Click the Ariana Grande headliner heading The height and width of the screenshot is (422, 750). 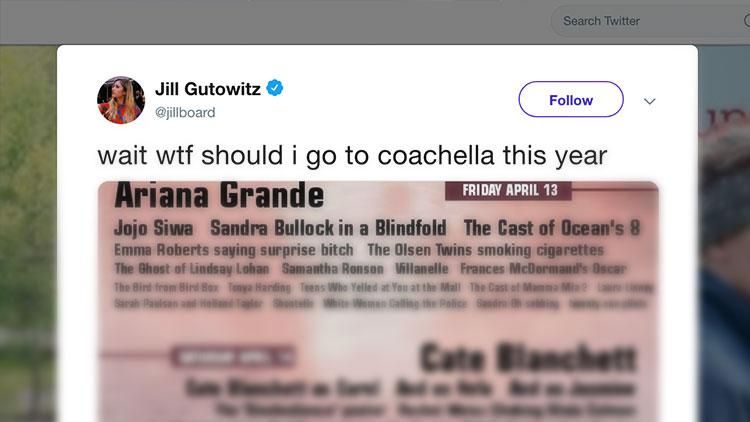tap(219, 195)
